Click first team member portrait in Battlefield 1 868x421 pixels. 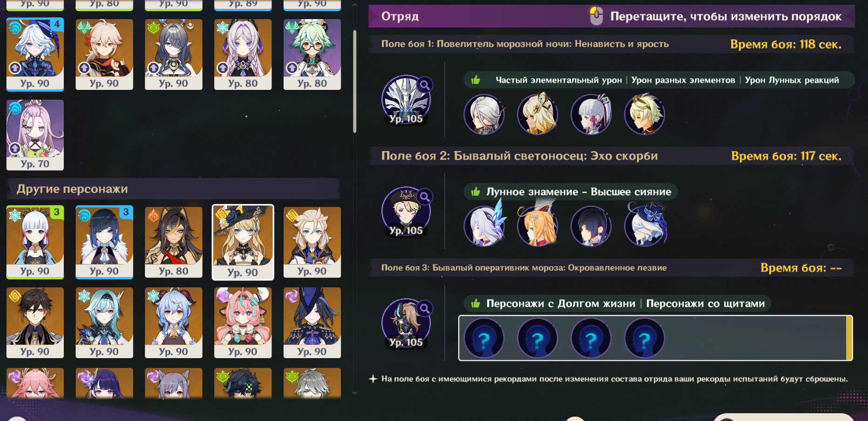(484, 115)
